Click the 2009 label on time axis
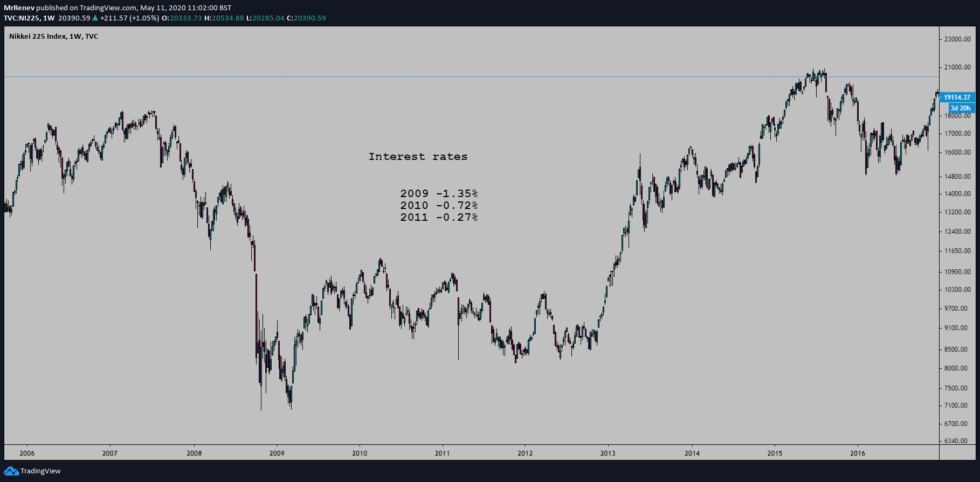This screenshot has height=482, width=980. coord(277,453)
